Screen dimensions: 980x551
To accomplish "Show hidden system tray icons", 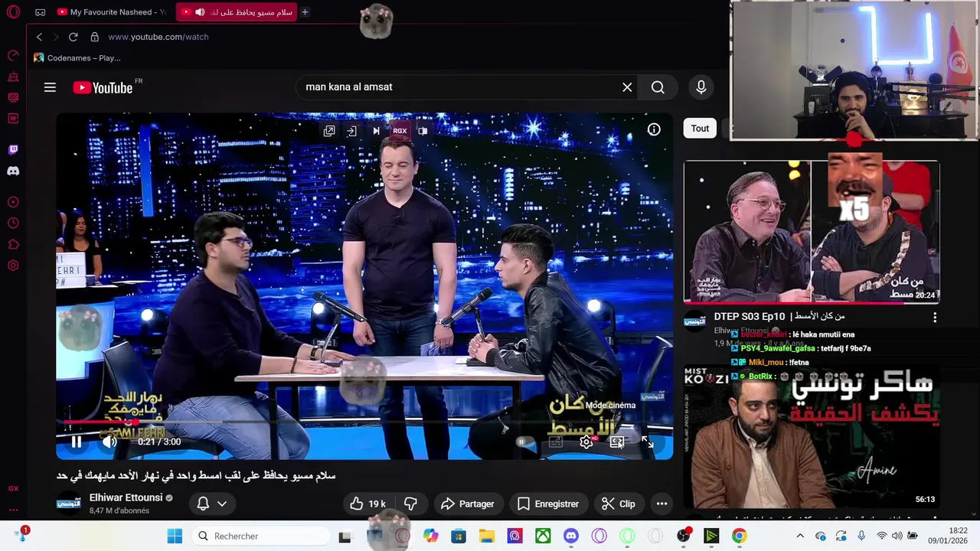I will coord(800,536).
